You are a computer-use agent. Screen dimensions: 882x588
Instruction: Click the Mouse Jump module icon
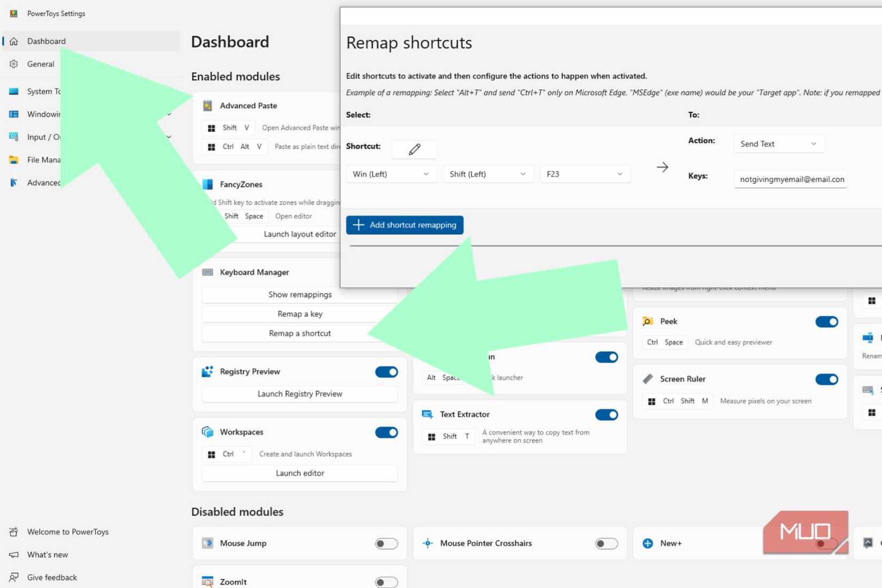pos(207,543)
